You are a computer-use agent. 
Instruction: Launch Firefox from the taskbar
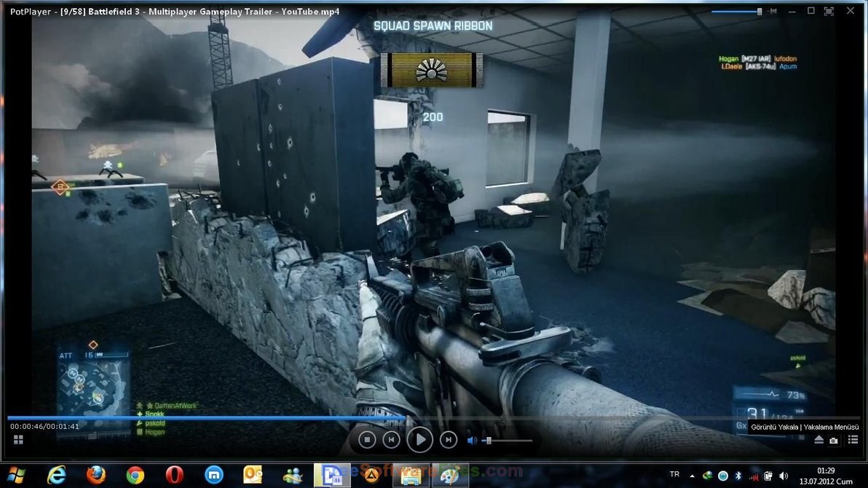pos(96,476)
